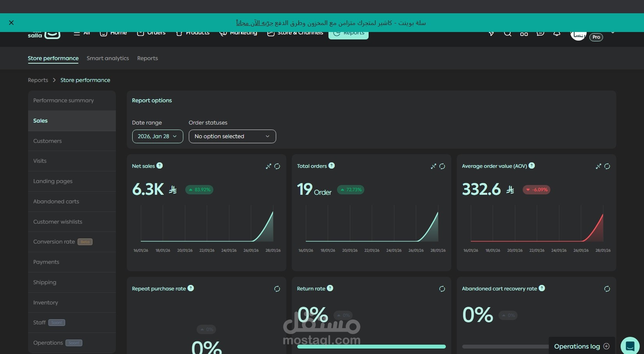The image size is (644, 354).
Task: Switch to the Reports sub-tab
Action: pyautogui.click(x=147, y=58)
